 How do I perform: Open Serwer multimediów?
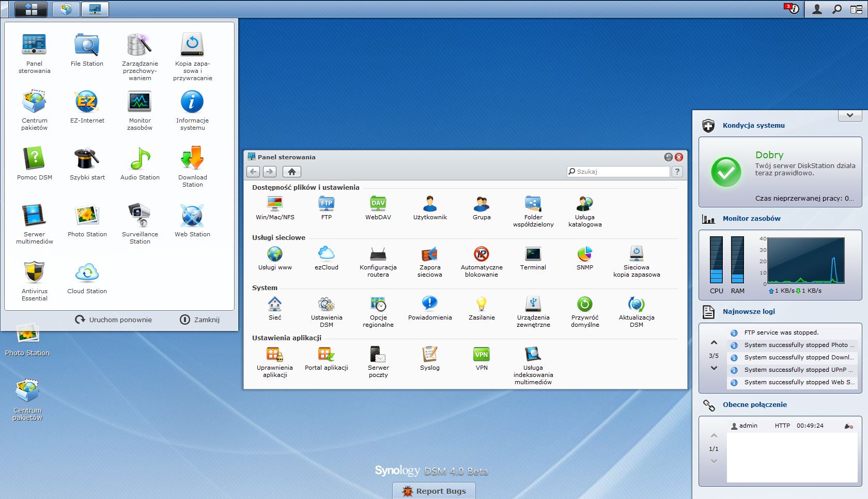point(35,224)
